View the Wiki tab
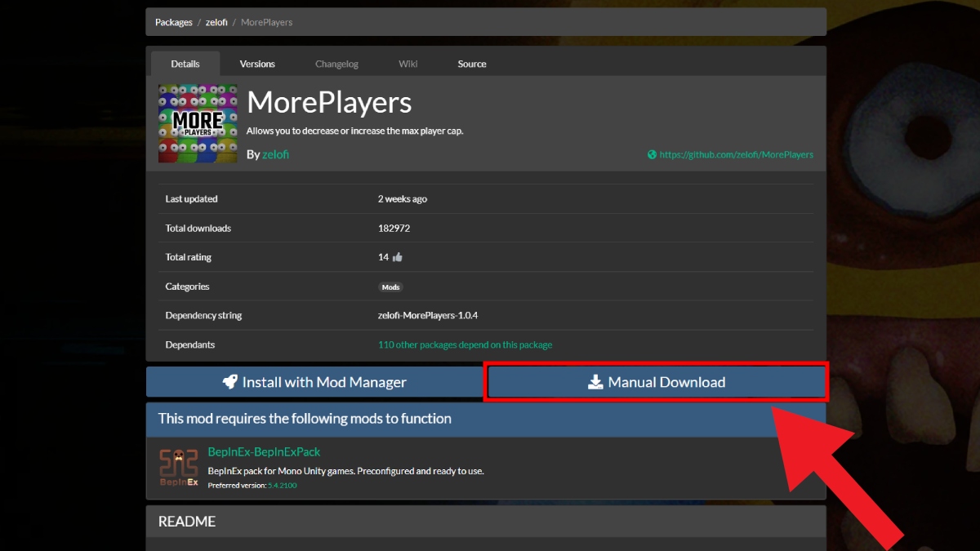 coord(408,63)
